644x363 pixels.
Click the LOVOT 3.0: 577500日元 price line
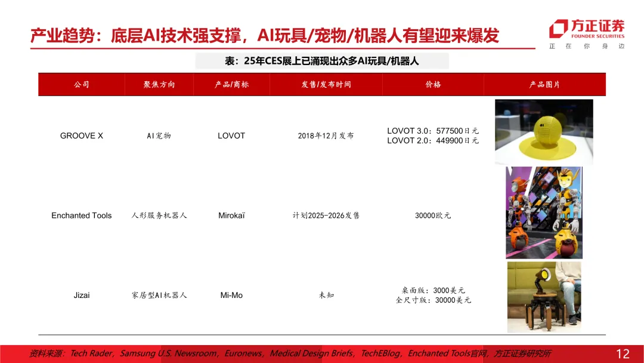pos(433,131)
